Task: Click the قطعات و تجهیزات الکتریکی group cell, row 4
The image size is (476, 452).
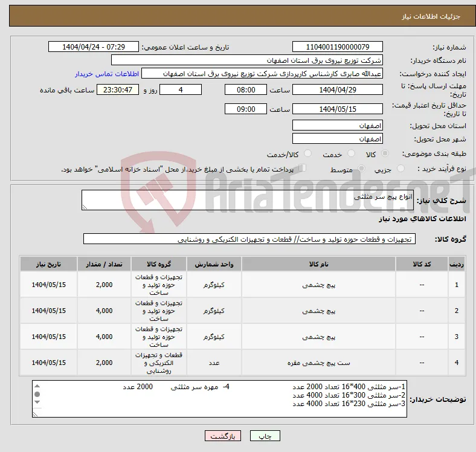Action: [159, 363]
